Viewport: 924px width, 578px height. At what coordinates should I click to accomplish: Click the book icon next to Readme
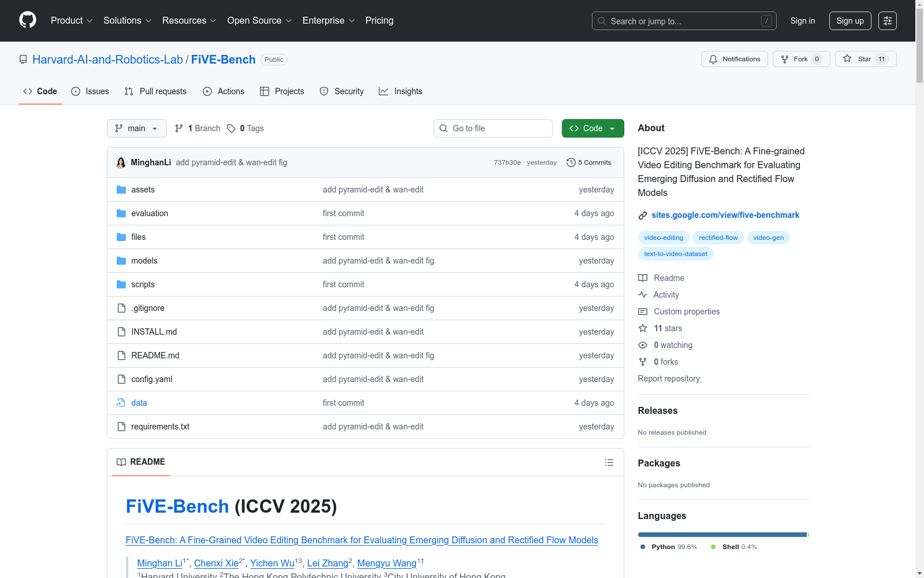tap(643, 278)
